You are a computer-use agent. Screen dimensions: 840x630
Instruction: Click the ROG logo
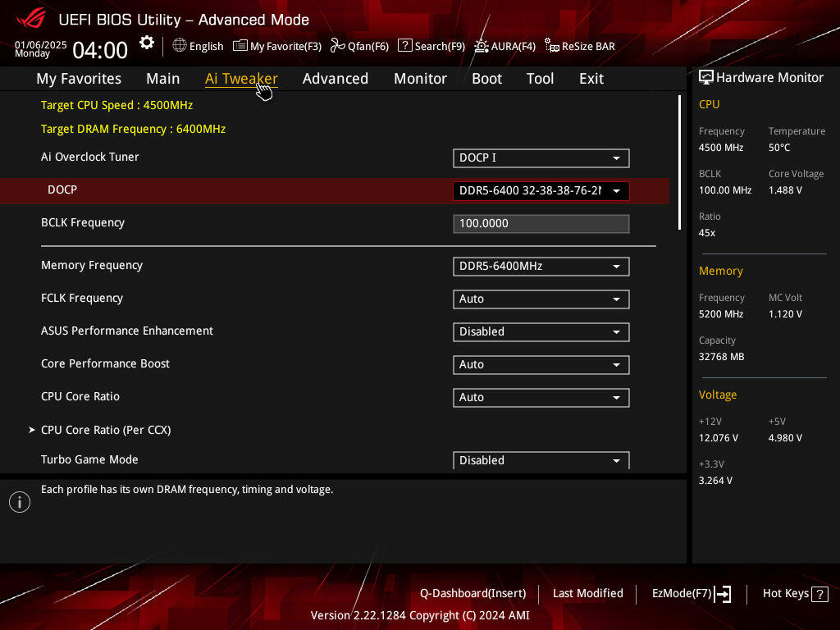tap(31, 19)
